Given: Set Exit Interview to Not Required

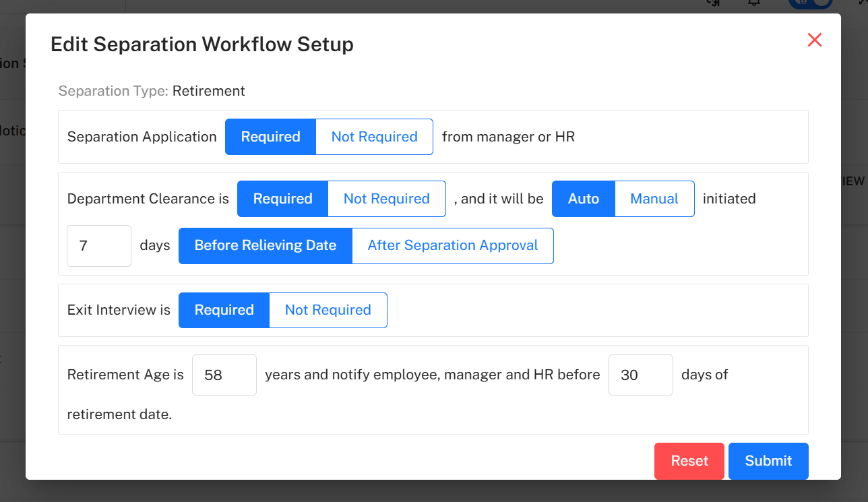Looking at the screenshot, I should tap(328, 310).
